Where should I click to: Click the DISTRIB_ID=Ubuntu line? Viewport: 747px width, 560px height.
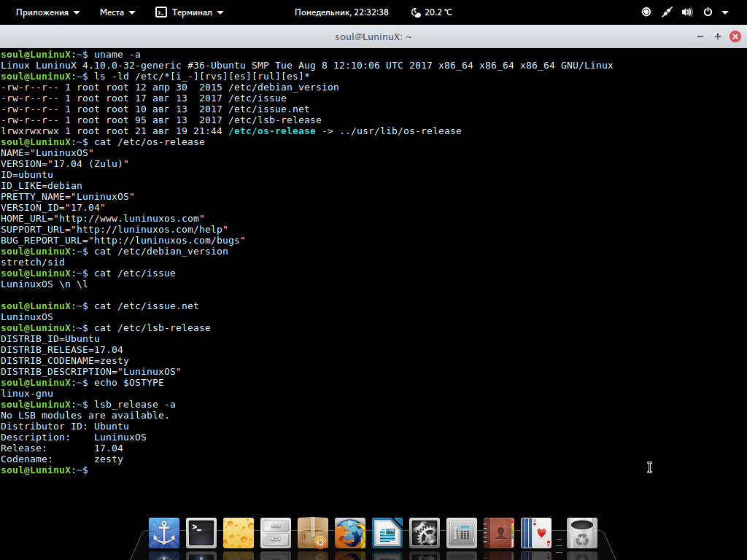click(x=50, y=339)
